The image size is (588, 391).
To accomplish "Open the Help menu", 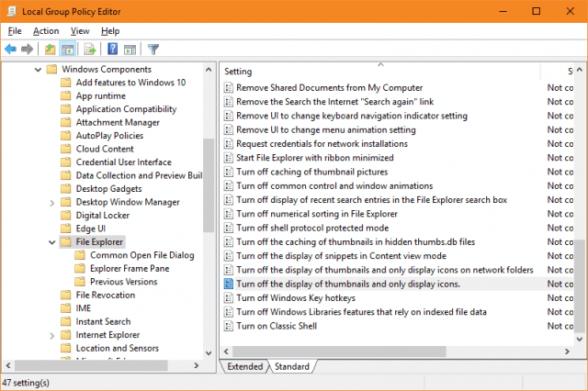I will coord(110,31).
